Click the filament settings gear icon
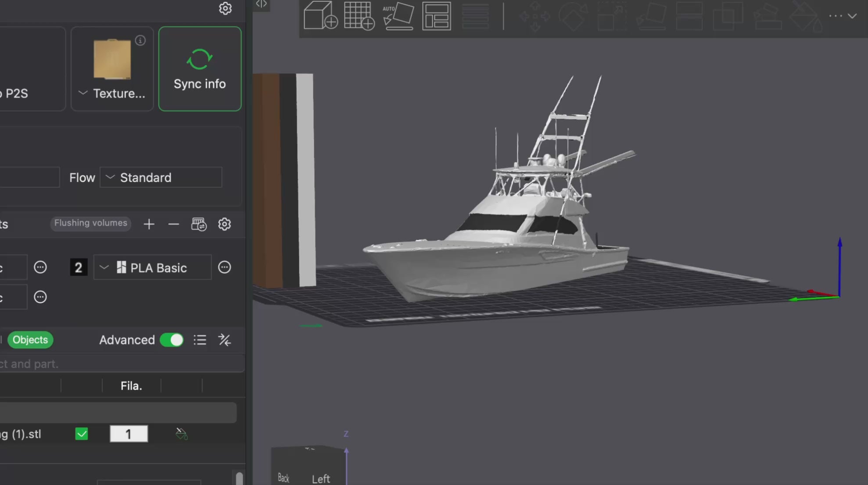The image size is (868, 485). pos(224,224)
